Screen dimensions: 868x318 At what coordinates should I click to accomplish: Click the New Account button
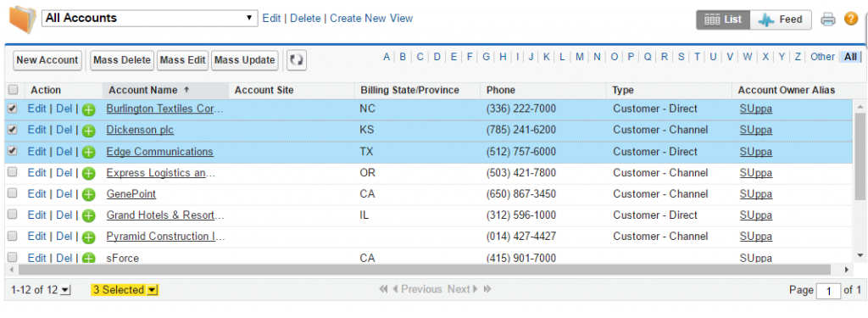47,60
